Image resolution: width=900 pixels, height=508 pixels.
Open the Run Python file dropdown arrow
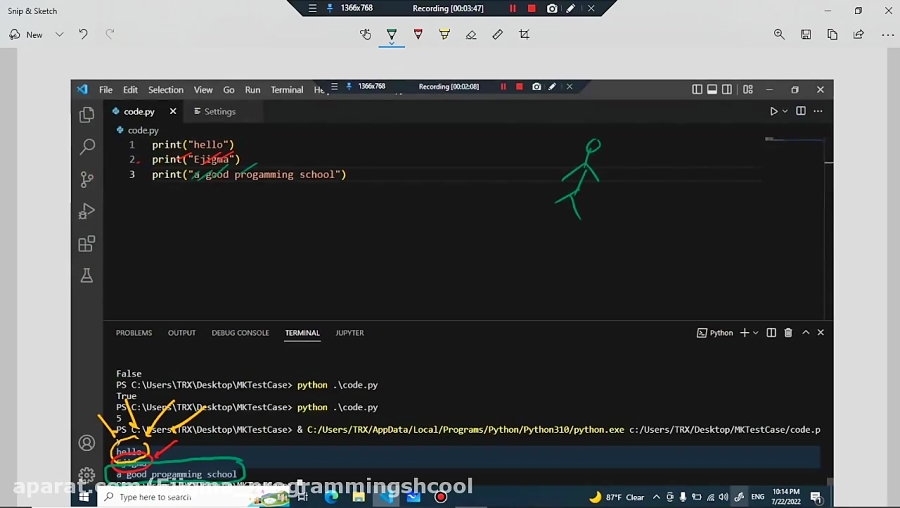pos(785,111)
